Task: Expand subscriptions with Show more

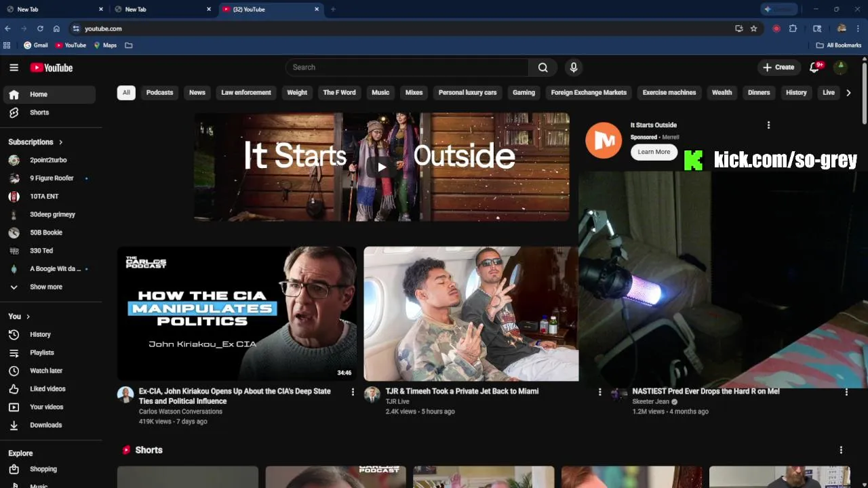Action: 50,287
